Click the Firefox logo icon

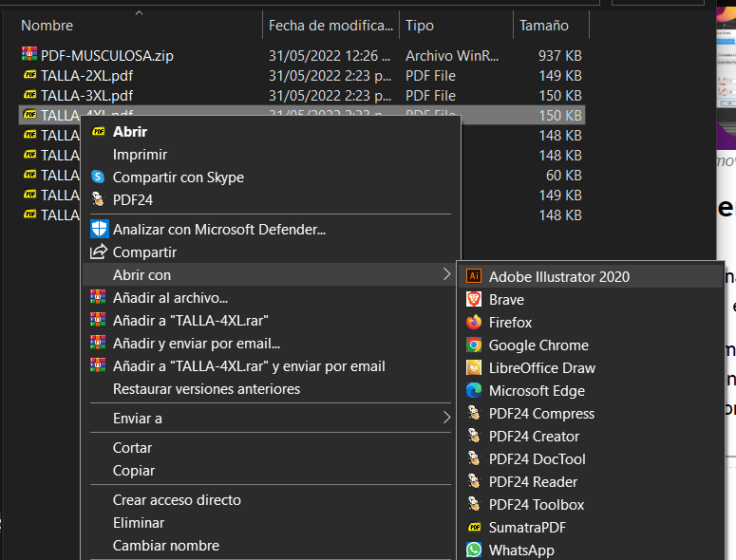(474, 322)
